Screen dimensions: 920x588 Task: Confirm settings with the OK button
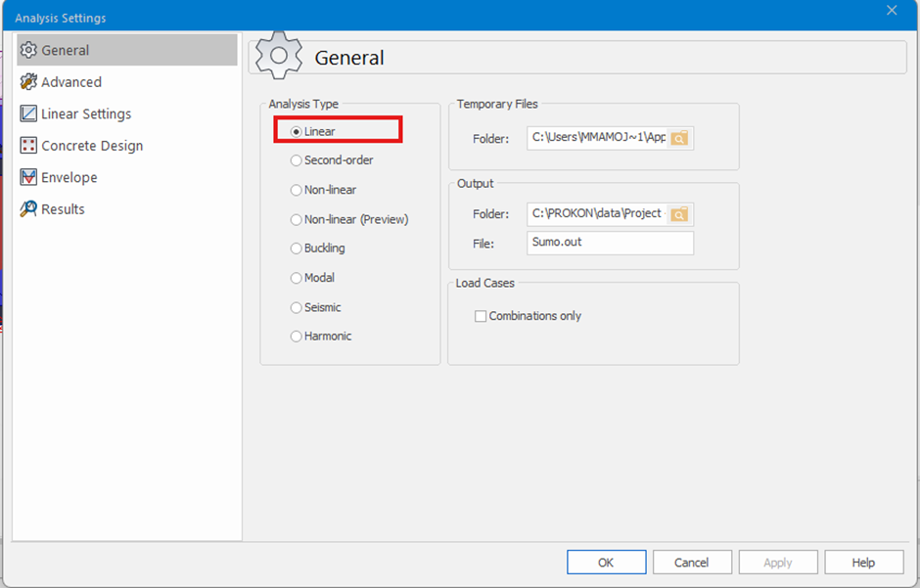[606, 563]
